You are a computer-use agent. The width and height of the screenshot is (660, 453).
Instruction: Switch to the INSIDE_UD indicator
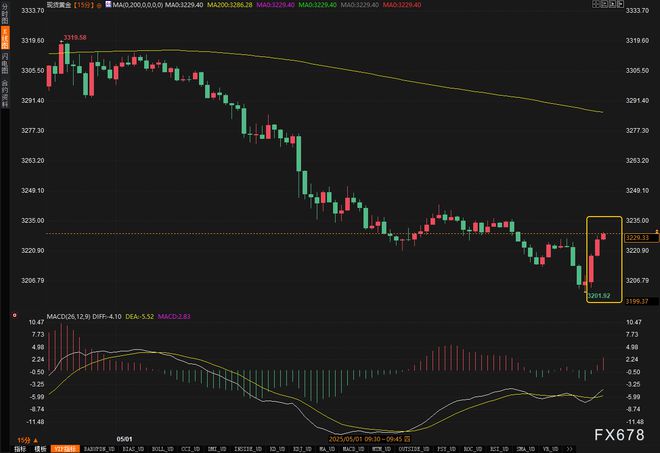click(x=248, y=449)
